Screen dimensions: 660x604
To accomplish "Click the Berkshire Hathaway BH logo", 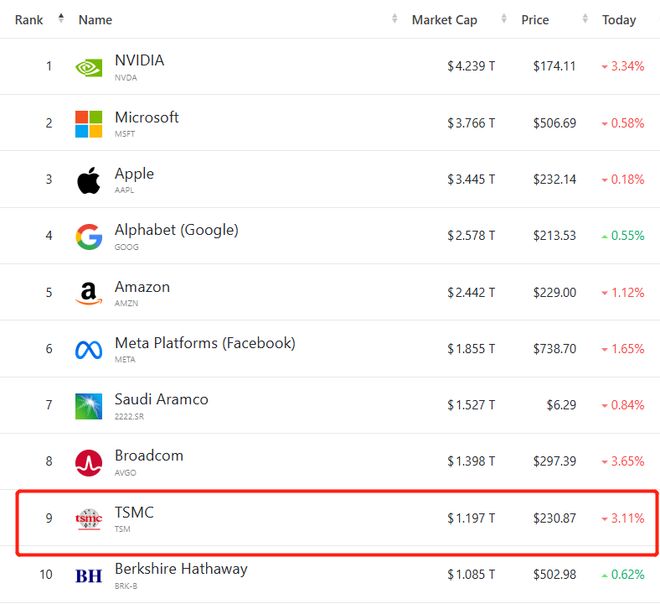I will 88,576.
